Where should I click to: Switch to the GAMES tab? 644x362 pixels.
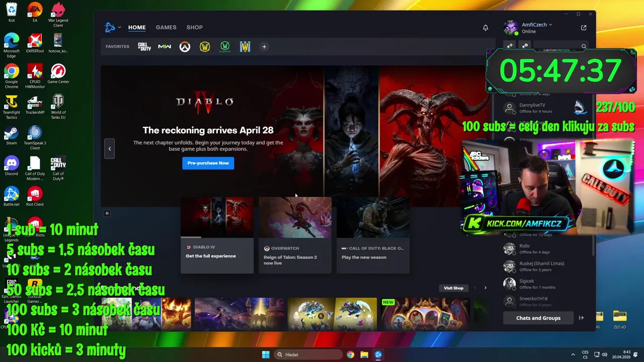[166, 27]
